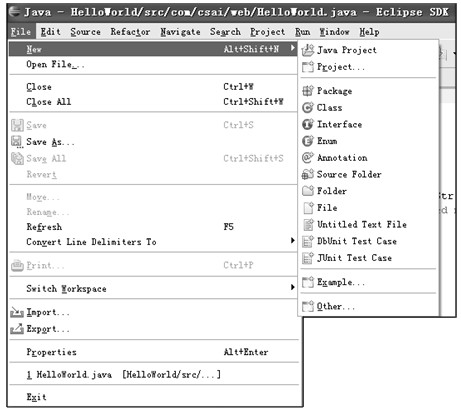Click the Other... wizard icon
This screenshot has height=413, width=461.
(x=308, y=306)
